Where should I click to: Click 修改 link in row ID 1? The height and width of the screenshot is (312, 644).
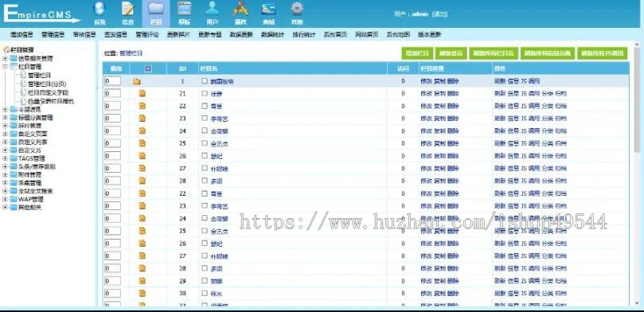(426, 81)
